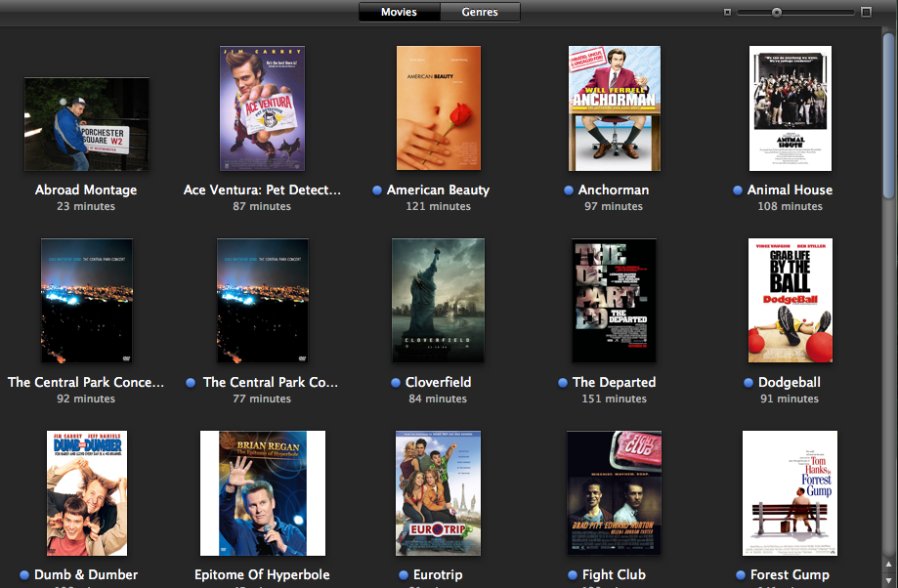Click the Dumb & Dumber title text
The image size is (898, 588).
(86, 575)
